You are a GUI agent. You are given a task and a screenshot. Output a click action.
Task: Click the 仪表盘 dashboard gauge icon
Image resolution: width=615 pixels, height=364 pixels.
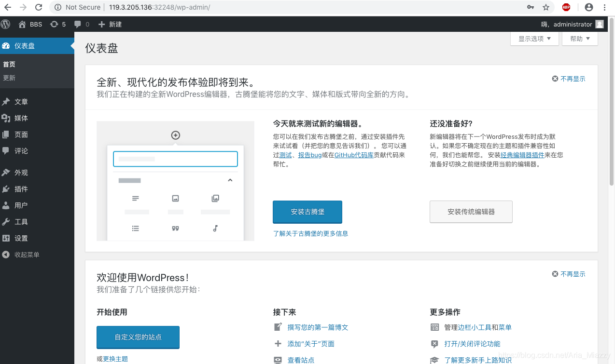(6, 46)
